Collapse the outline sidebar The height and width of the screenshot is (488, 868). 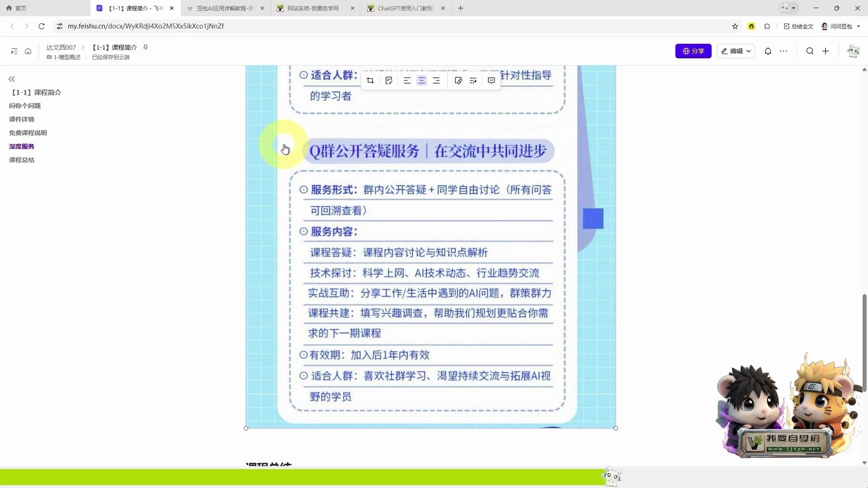point(12,79)
